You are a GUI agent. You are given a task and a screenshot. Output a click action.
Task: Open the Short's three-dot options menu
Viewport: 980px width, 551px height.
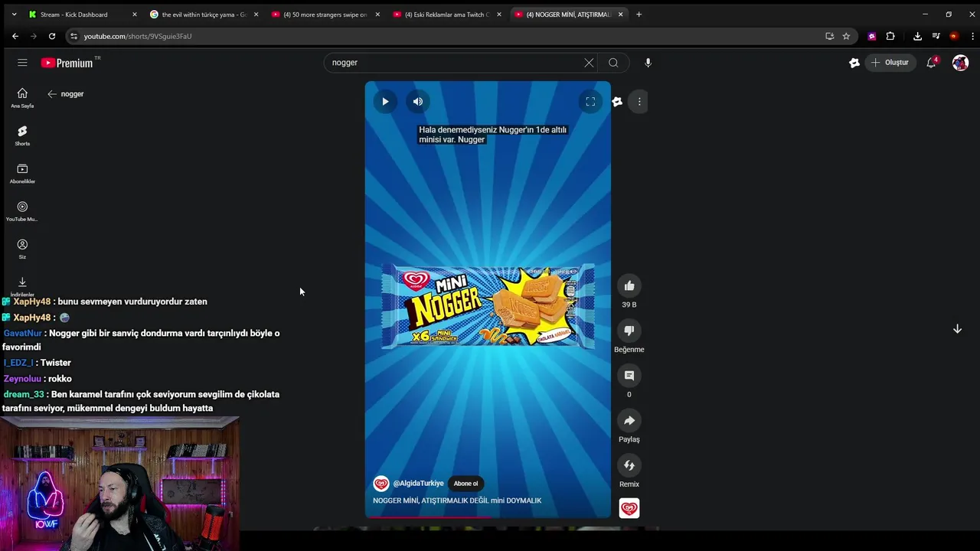click(639, 101)
